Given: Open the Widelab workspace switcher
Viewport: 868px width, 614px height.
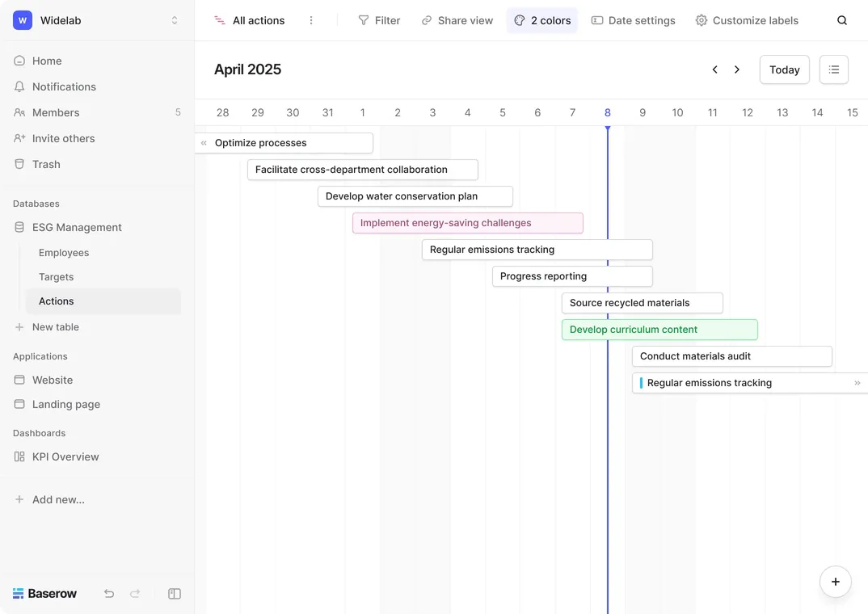Looking at the screenshot, I should pos(96,20).
